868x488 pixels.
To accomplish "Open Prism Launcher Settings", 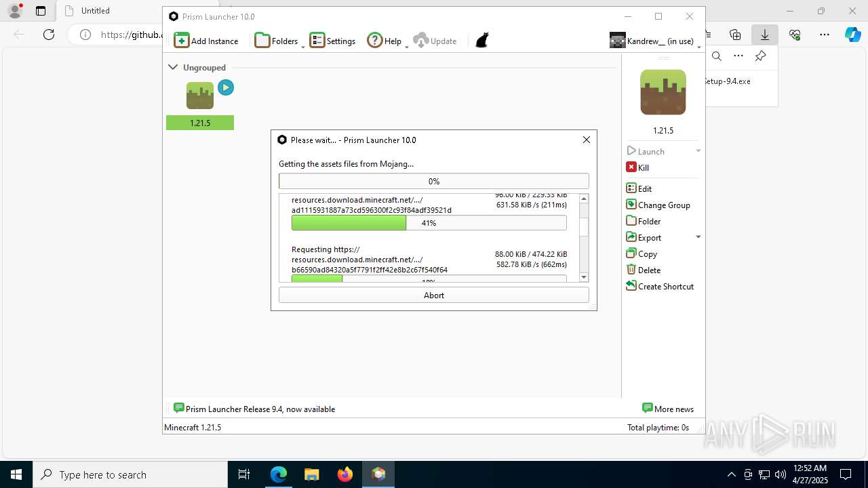I will [332, 41].
